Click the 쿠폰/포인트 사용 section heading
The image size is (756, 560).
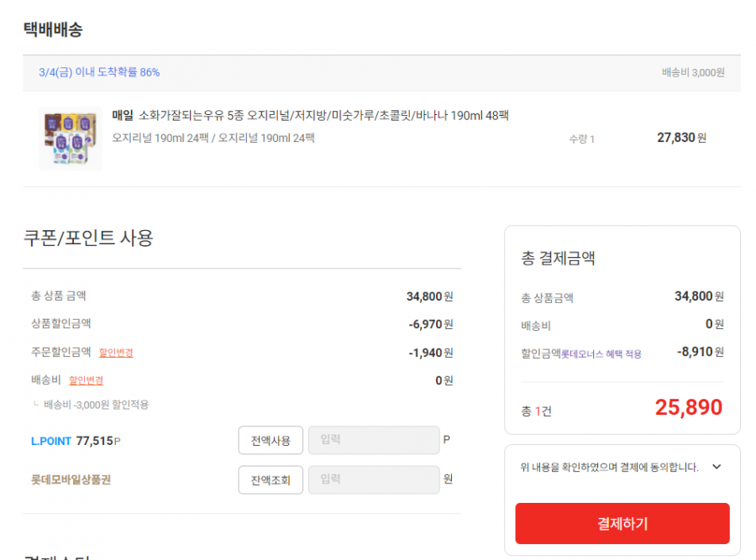[88, 238]
